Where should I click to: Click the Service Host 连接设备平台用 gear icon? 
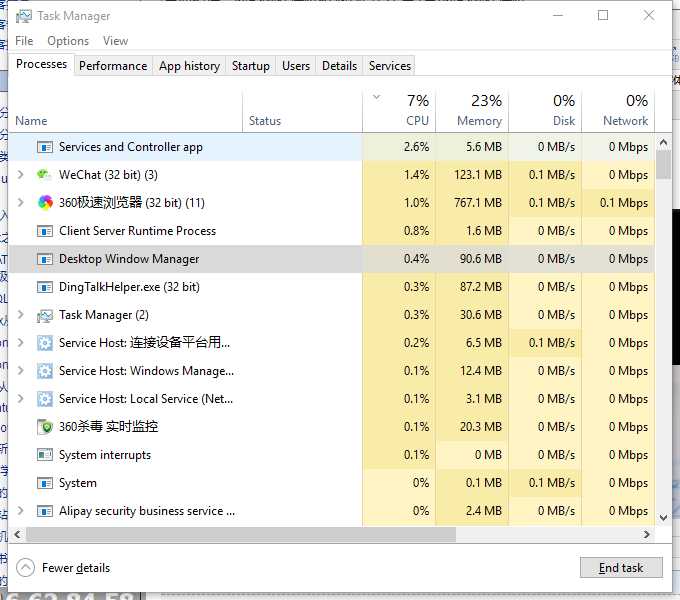click(45, 343)
